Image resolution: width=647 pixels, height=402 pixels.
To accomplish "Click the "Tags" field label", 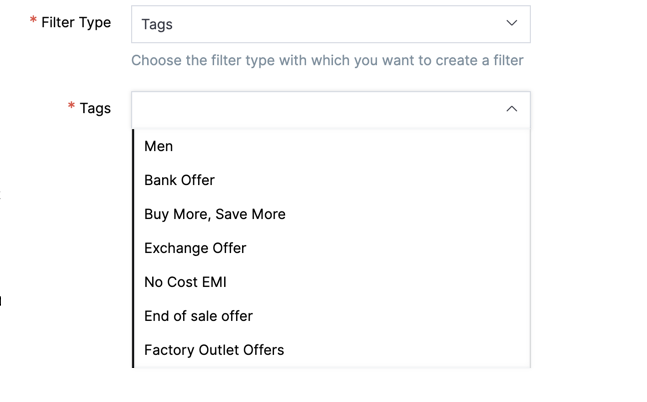I will point(95,108).
